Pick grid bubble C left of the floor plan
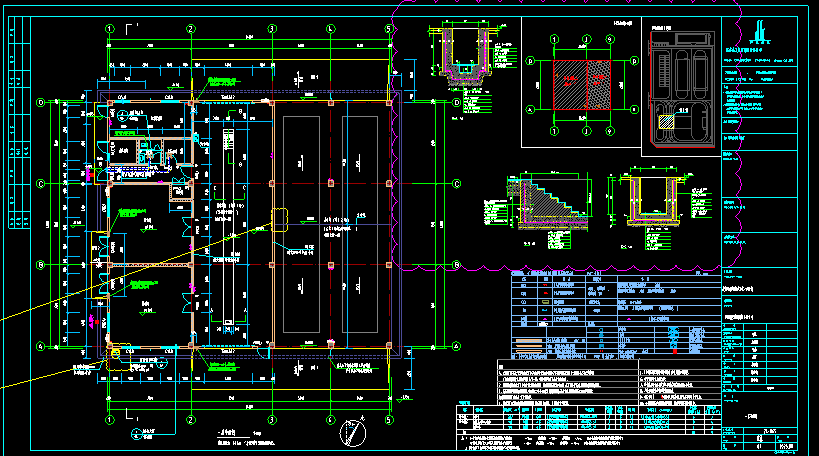Screen dimensions: 819x456 pyautogui.click(x=41, y=184)
